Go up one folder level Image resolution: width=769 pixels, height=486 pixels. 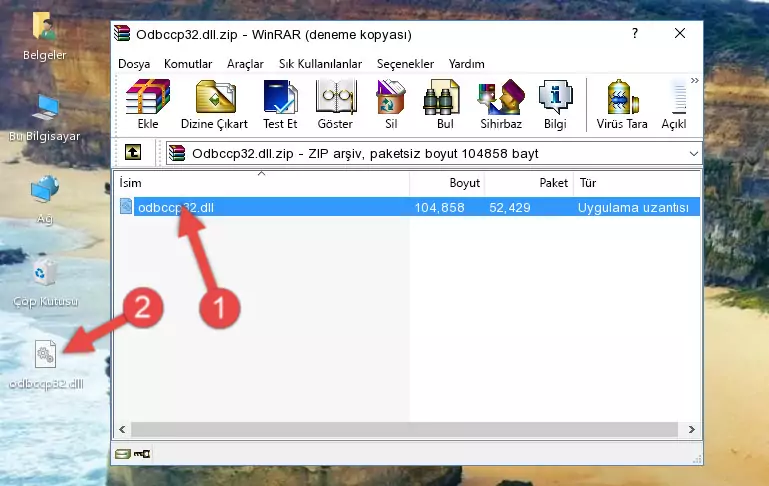[133, 152]
